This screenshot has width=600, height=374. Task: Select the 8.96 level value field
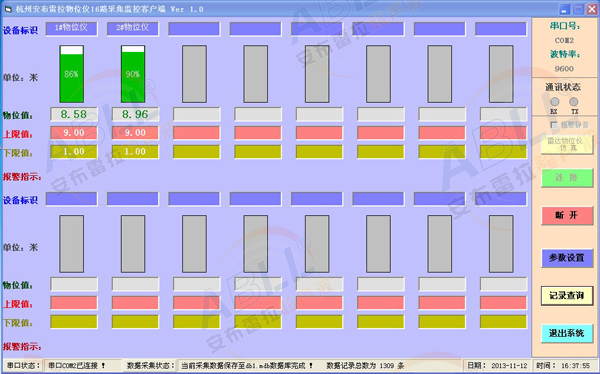[x=135, y=114]
